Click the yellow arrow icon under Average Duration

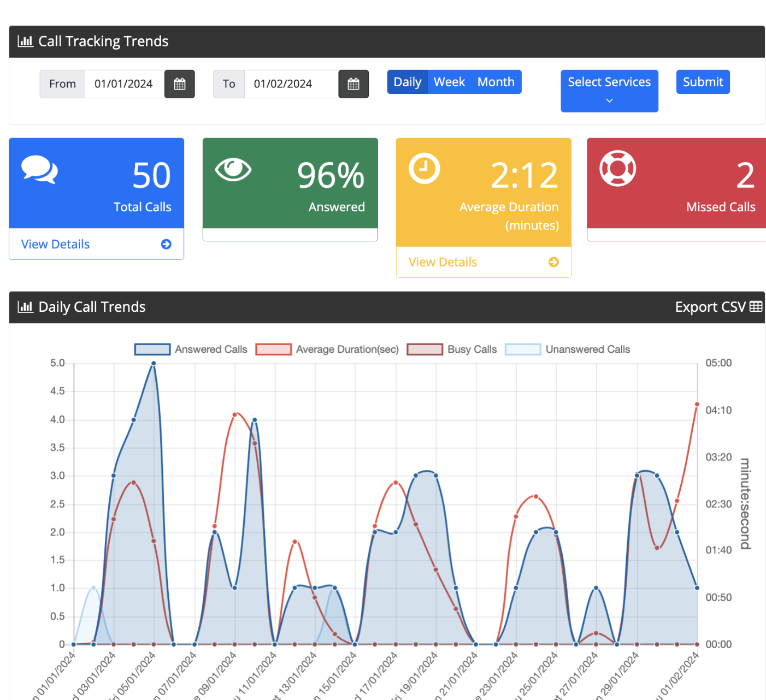553,262
